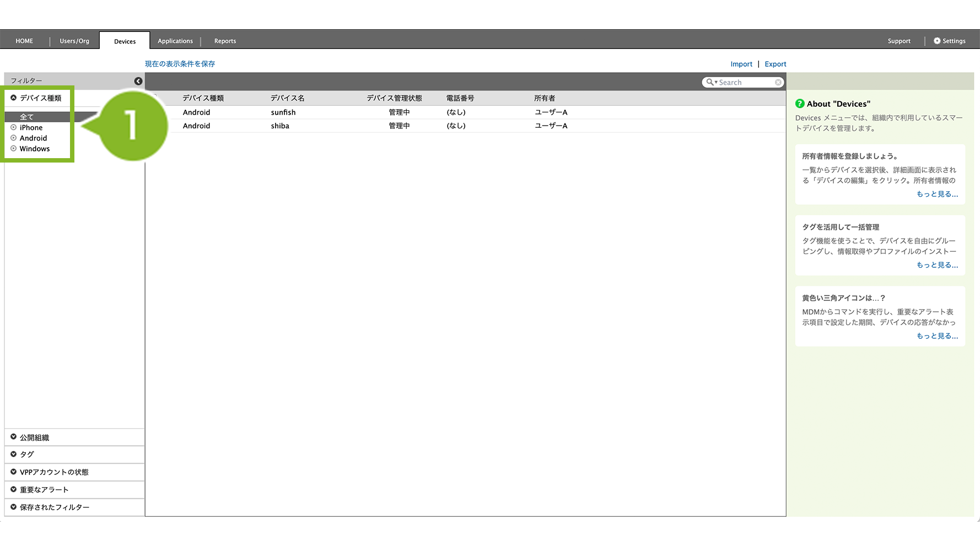Select the 全て filter item
Image resolution: width=980 pixels, height=551 pixels.
(x=27, y=117)
